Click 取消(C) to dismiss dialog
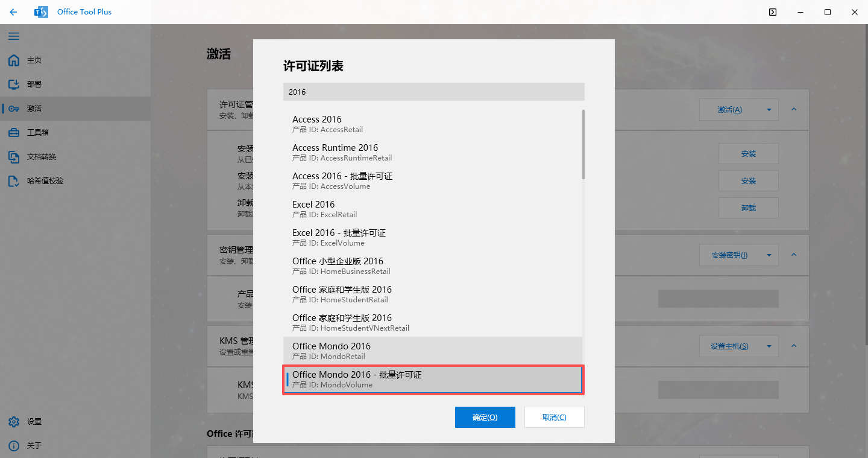Screen dimensions: 868x458 point(555,418)
